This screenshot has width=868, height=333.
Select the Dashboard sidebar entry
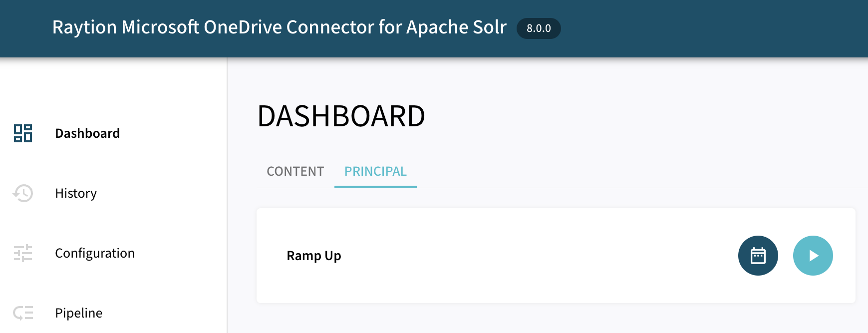pyautogui.click(x=87, y=133)
